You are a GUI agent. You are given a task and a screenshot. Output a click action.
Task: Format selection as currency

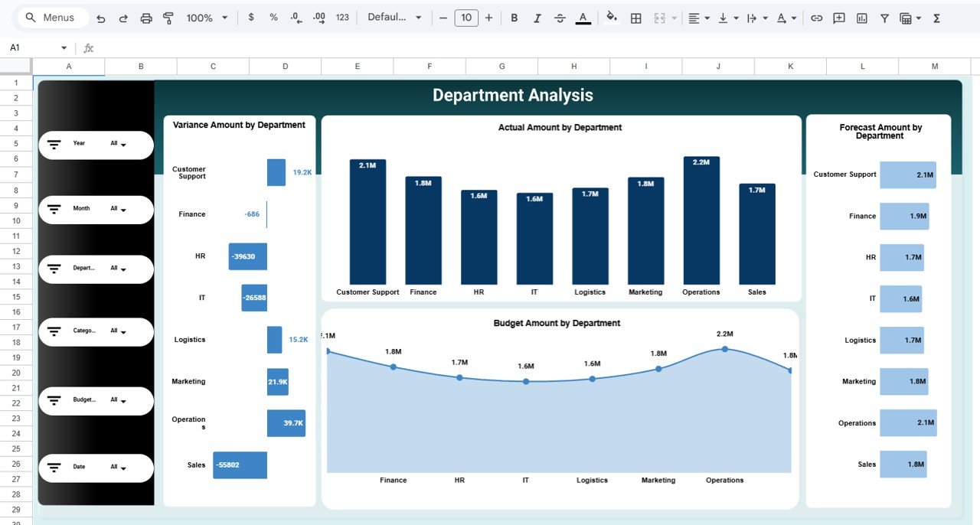(250, 17)
